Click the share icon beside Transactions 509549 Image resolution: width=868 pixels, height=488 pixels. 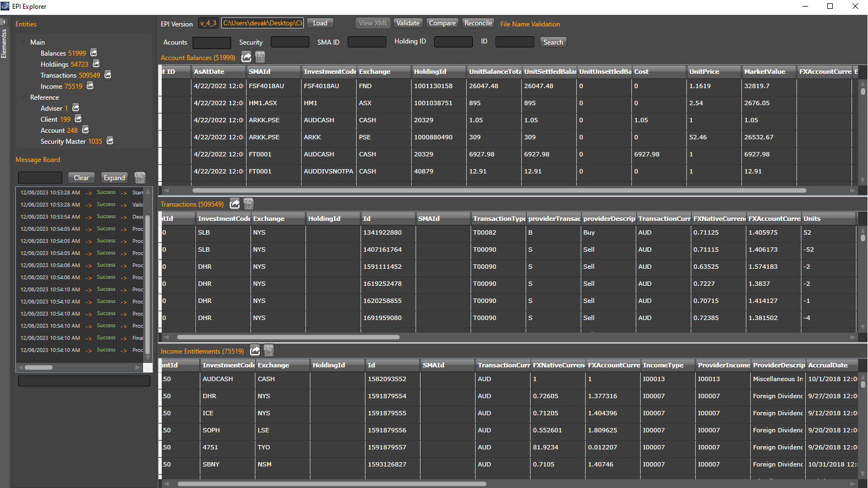(108, 75)
